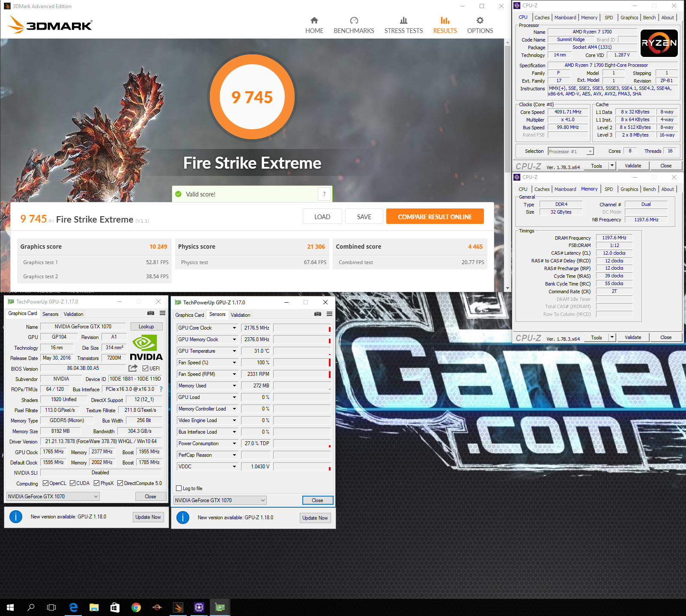
Task: Open the Windows Start menu
Action: pyautogui.click(x=10, y=607)
